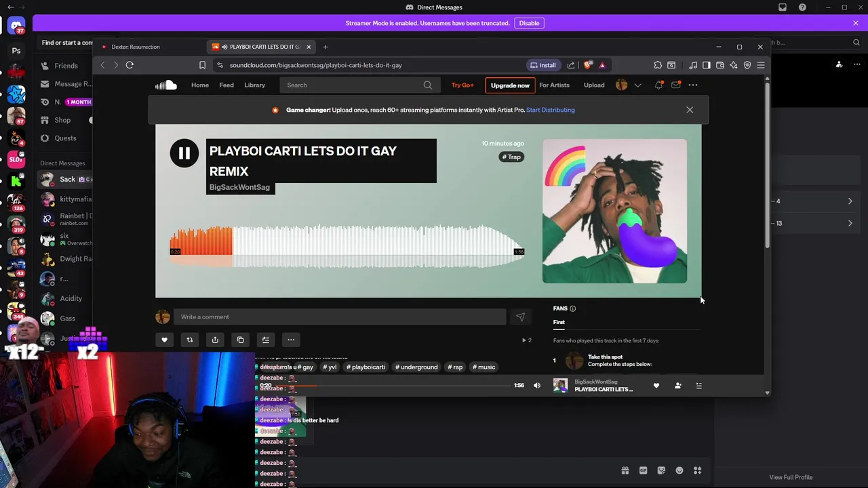Click the Upgrade now button

[510, 85]
